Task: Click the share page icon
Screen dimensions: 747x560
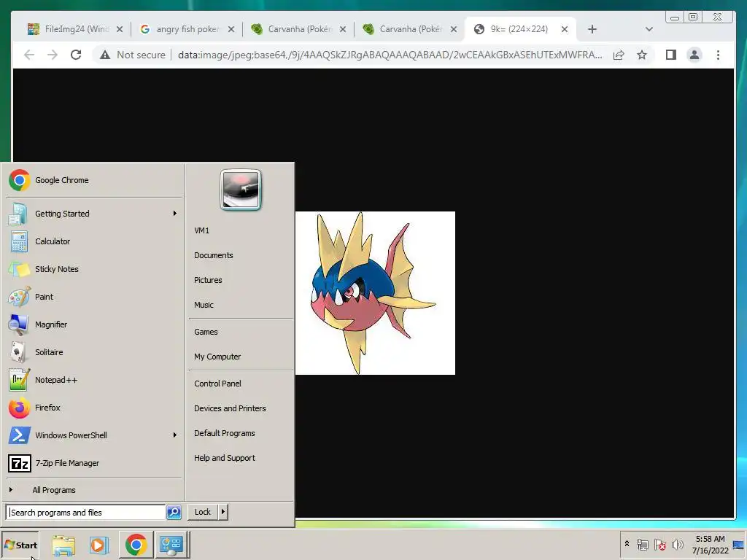Action: point(619,55)
